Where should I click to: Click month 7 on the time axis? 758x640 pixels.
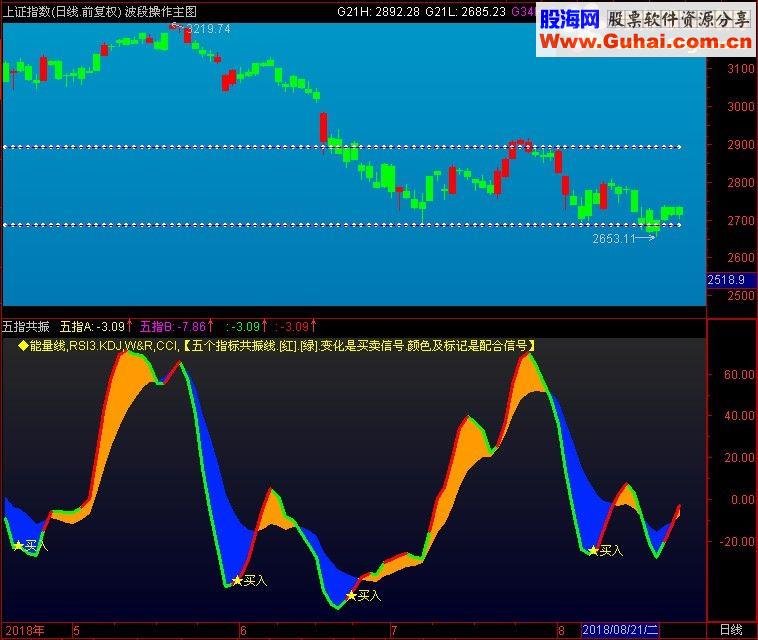394,630
